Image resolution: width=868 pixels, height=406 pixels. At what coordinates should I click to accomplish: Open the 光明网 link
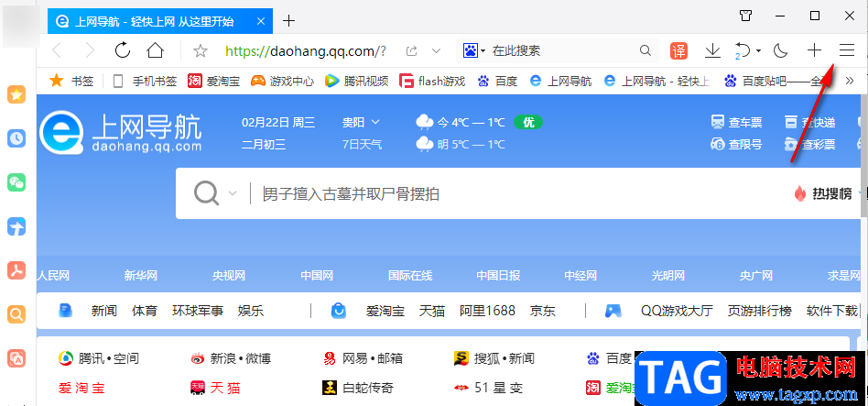point(668,275)
